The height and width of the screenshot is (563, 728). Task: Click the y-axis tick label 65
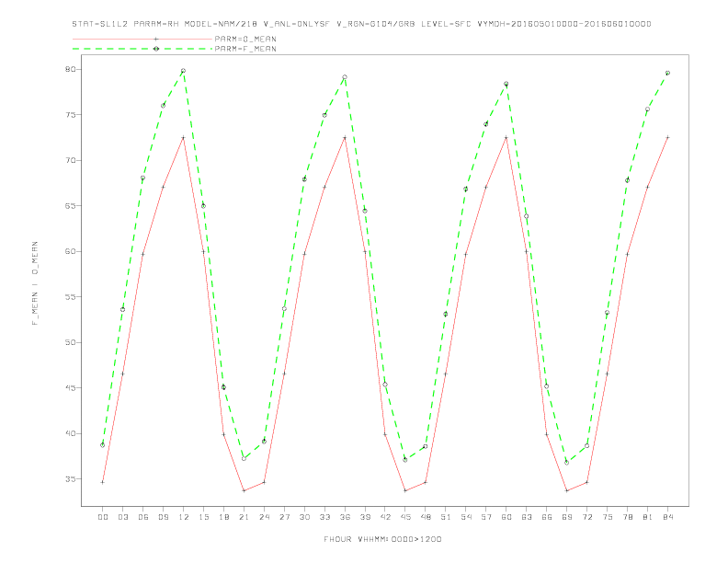[70, 206]
